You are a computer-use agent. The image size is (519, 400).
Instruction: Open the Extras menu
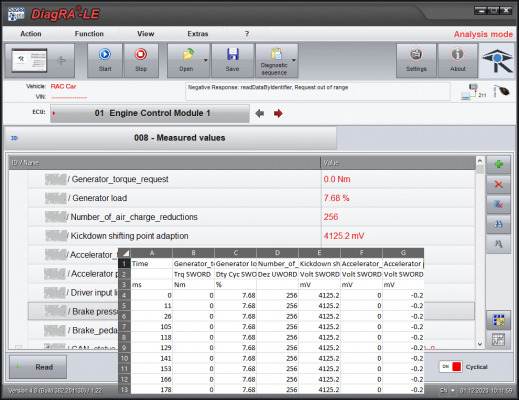[198, 34]
